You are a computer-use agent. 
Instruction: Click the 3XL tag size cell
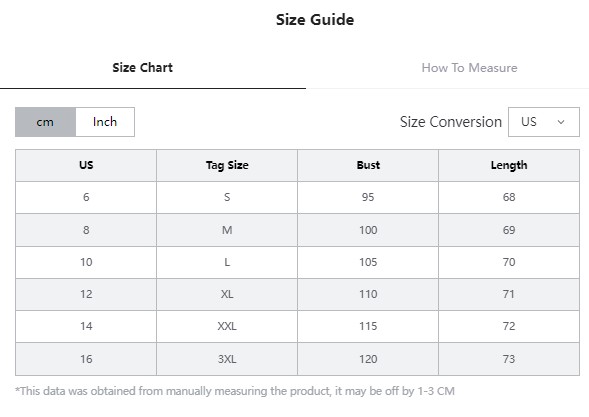227,359
